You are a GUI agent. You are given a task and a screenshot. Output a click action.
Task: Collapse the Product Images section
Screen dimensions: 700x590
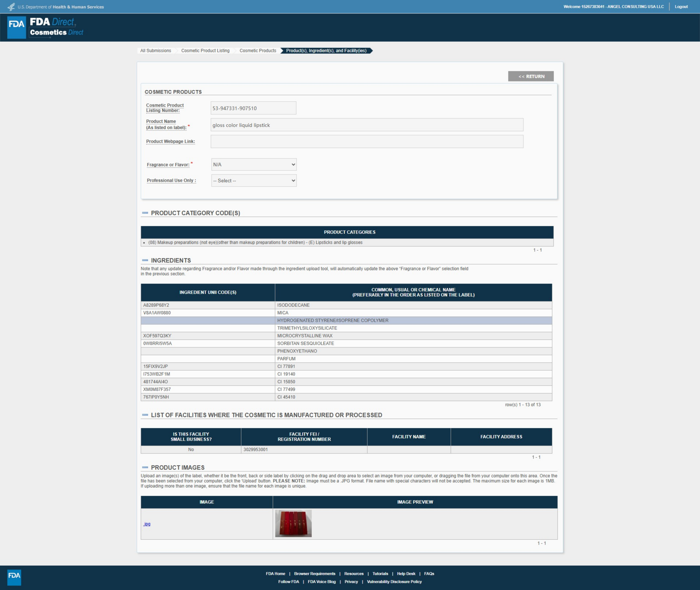[145, 467]
